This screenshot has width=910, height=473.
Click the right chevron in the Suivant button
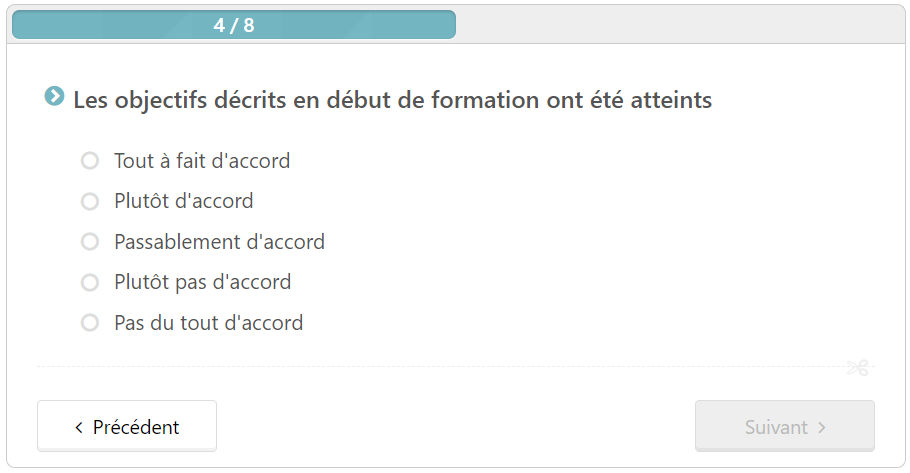pyautogui.click(x=822, y=428)
